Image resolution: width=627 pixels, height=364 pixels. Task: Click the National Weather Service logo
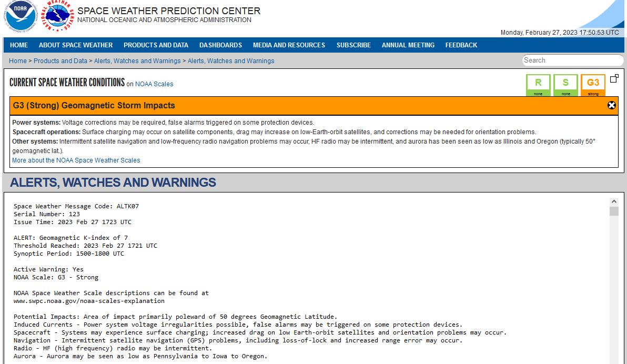(57, 16)
